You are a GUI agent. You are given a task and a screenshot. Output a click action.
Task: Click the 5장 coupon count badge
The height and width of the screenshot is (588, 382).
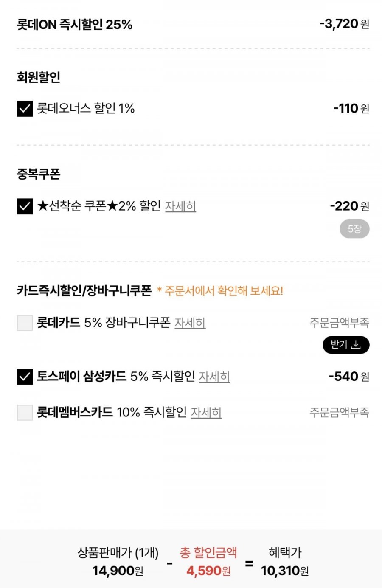tap(354, 229)
